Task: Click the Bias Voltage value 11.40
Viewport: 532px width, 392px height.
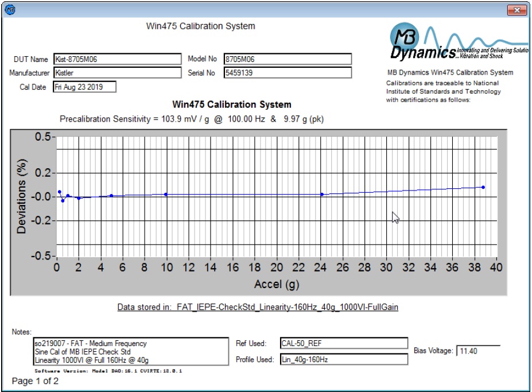Action: click(478, 351)
